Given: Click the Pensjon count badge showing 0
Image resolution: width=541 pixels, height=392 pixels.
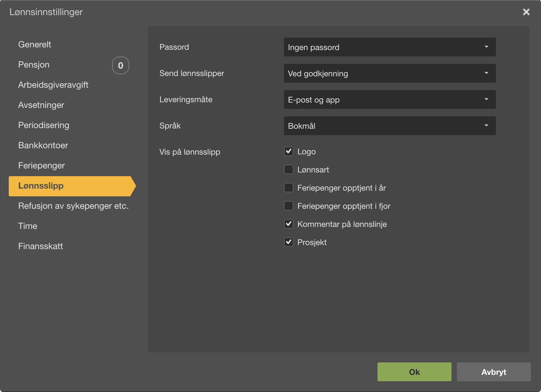Looking at the screenshot, I should (x=120, y=65).
